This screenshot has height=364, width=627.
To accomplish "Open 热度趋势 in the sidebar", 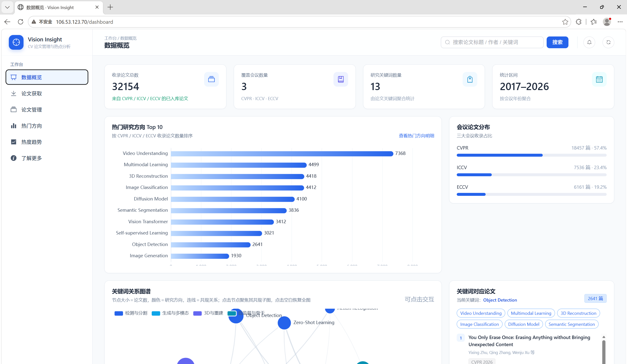I will pyautogui.click(x=47, y=142).
